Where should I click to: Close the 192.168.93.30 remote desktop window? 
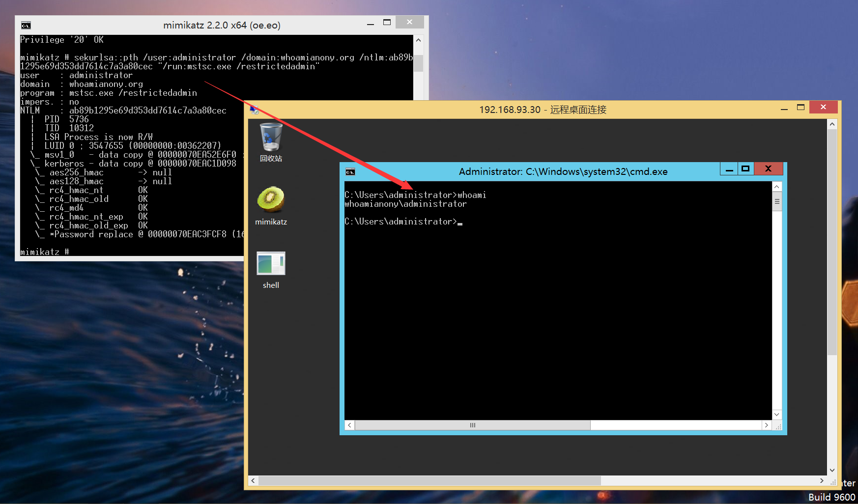click(x=823, y=107)
